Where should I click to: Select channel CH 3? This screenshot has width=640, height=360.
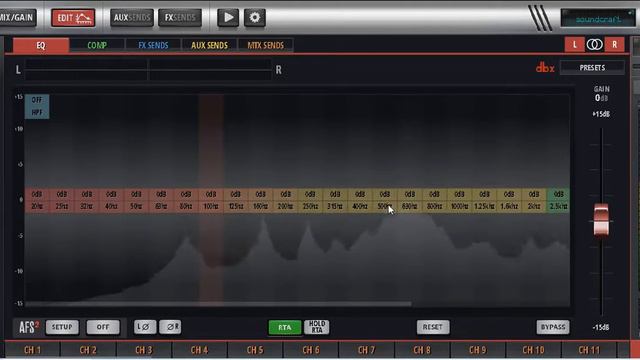[144, 350]
